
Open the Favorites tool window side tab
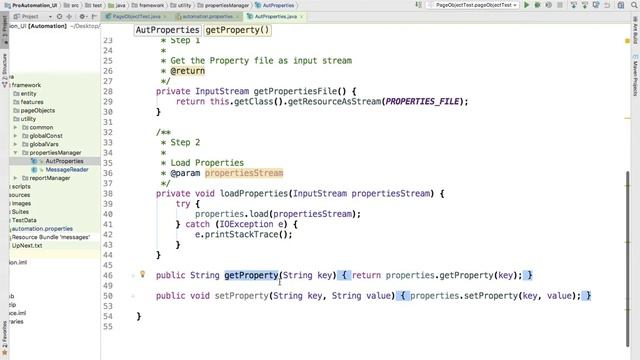coord(4,337)
